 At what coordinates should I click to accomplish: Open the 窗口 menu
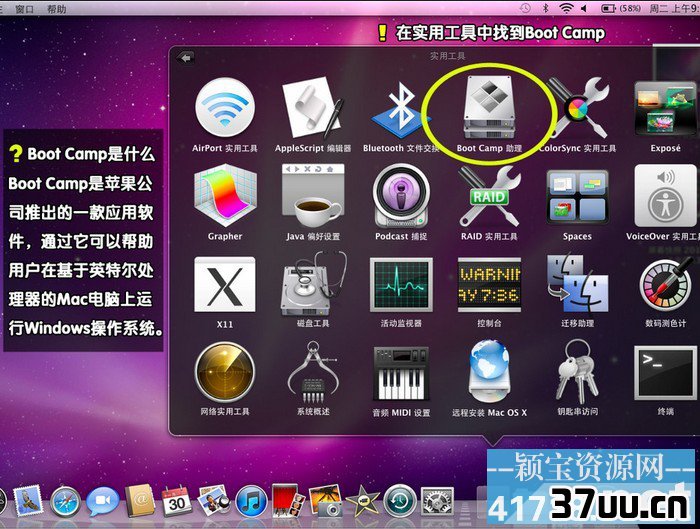pos(24,8)
